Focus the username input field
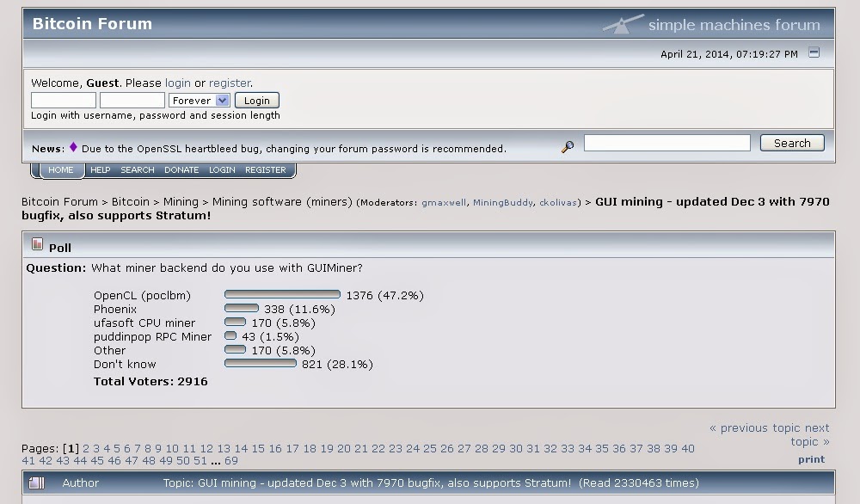The width and height of the screenshot is (860, 504). [64, 101]
